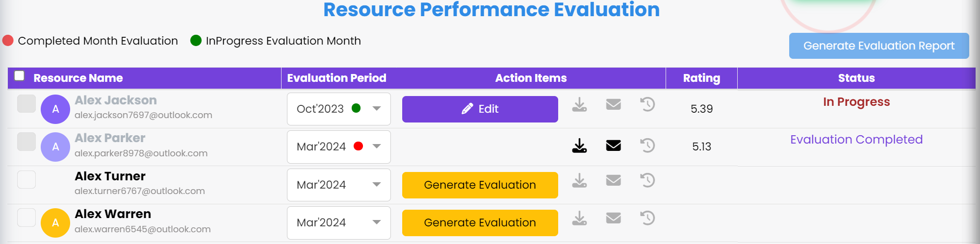Open evaluation period dropdown for Alex Turner
Screen dimensions: 980x244
[x=339, y=185]
